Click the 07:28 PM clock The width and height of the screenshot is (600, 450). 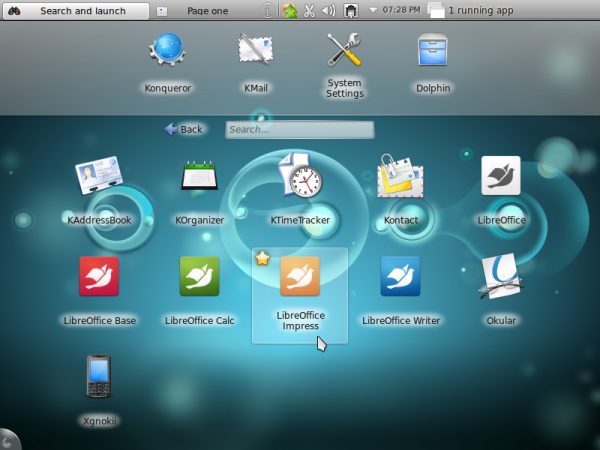point(401,10)
